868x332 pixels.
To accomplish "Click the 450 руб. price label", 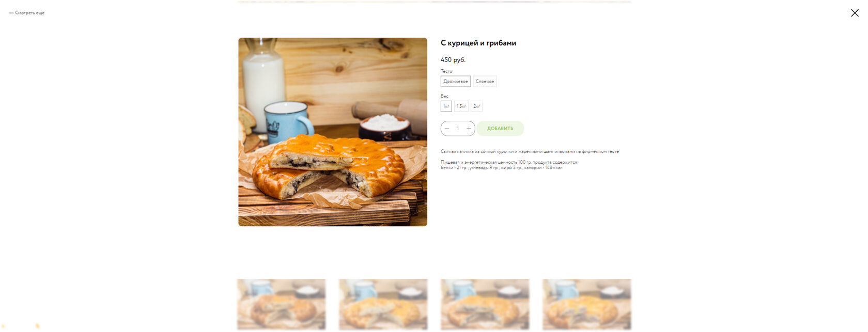I will [x=453, y=60].
